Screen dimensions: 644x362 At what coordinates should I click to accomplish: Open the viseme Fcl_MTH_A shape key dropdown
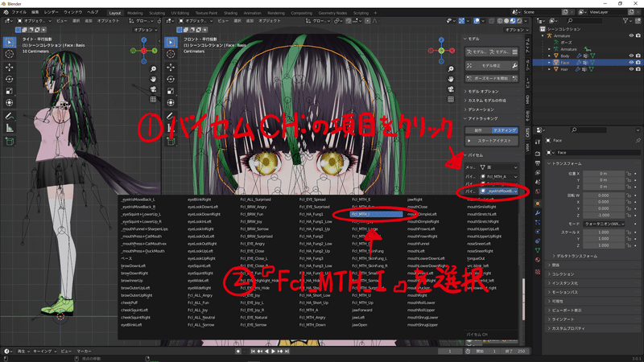[x=498, y=176]
